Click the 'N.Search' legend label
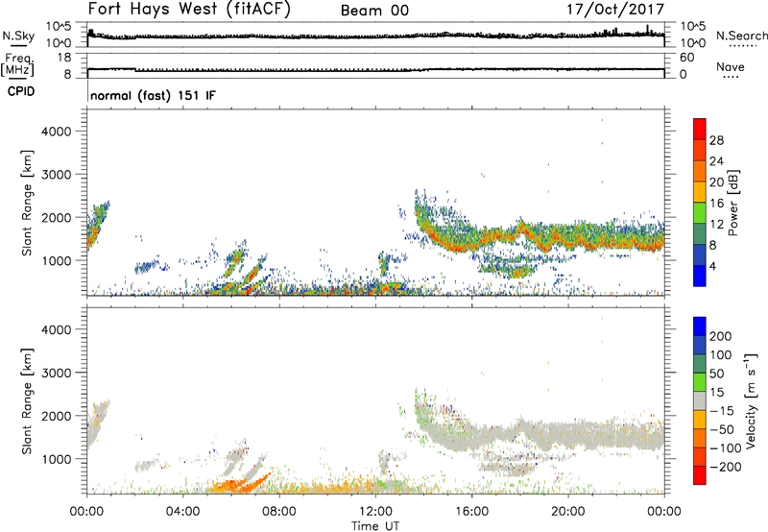 (741, 36)
